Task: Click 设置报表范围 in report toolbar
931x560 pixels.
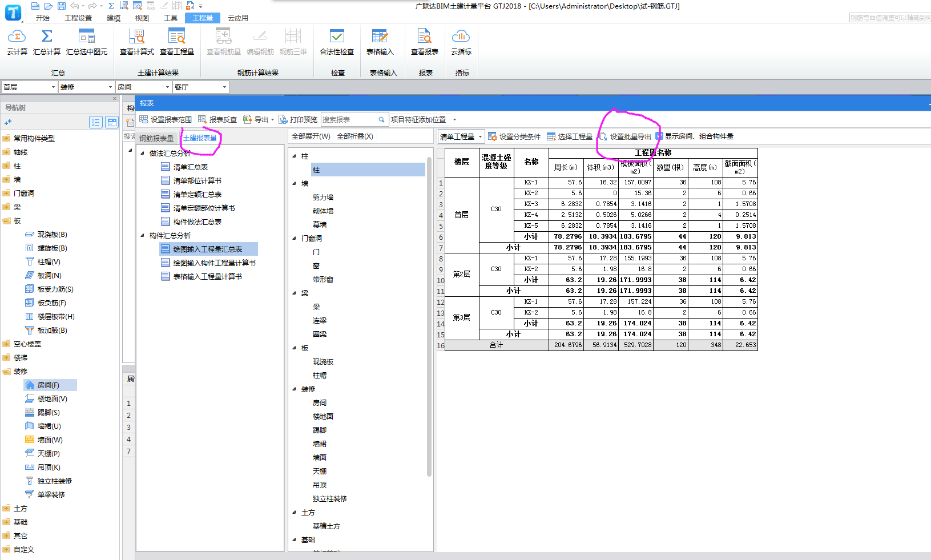Action: pos(166,120)
